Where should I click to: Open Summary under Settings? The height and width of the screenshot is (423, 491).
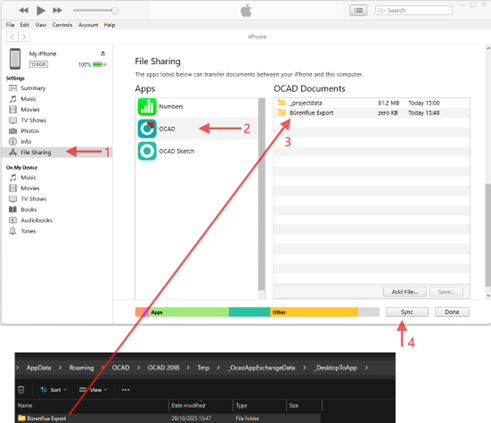pos(33,88)
